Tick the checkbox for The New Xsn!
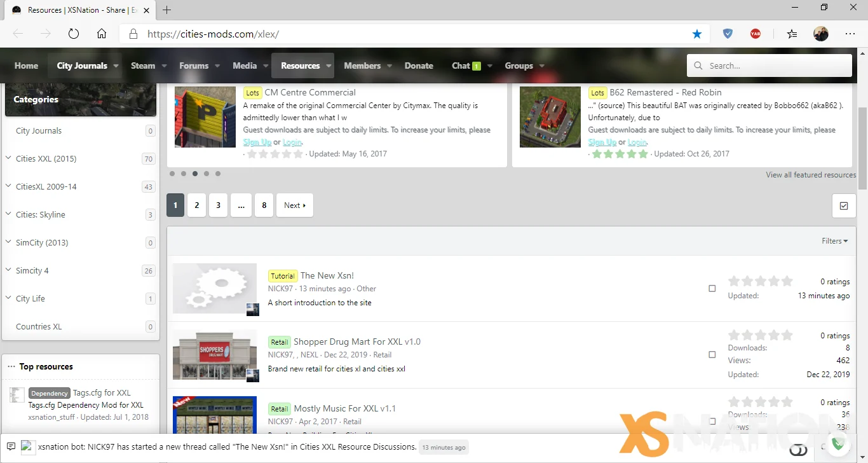The height and width of the screenshot is (463, 868). pos(712,289)
